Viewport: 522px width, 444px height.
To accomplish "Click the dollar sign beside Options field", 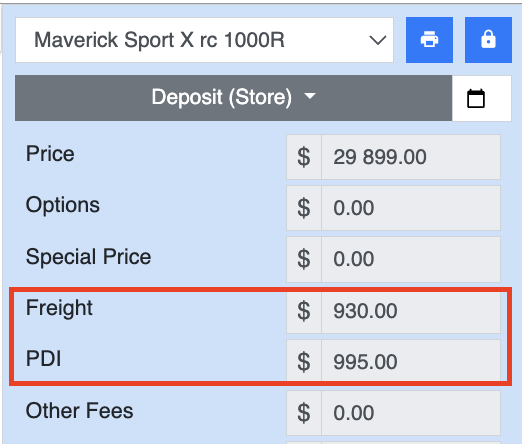I will (x=304, y=208).
